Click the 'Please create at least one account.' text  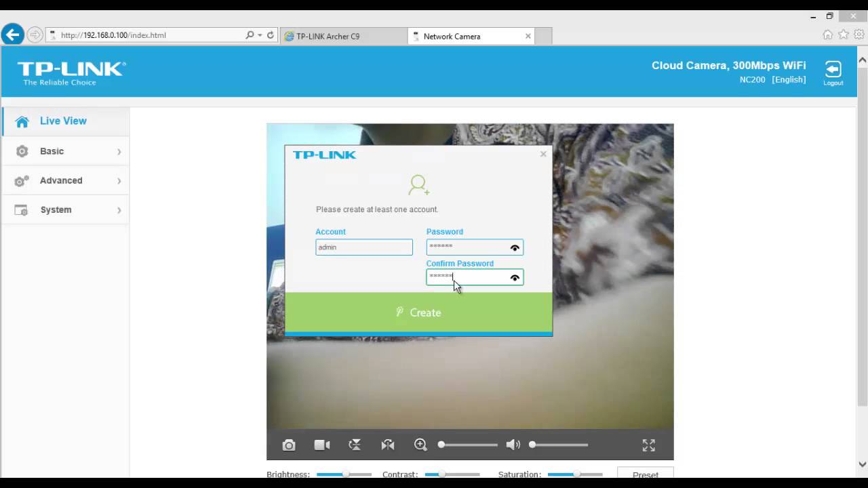[377, 209]
